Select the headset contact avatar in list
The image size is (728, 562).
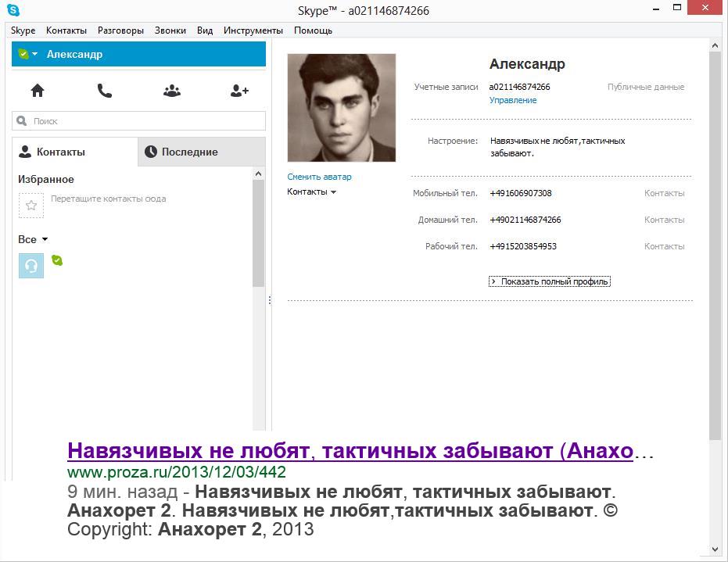[31, 266]
